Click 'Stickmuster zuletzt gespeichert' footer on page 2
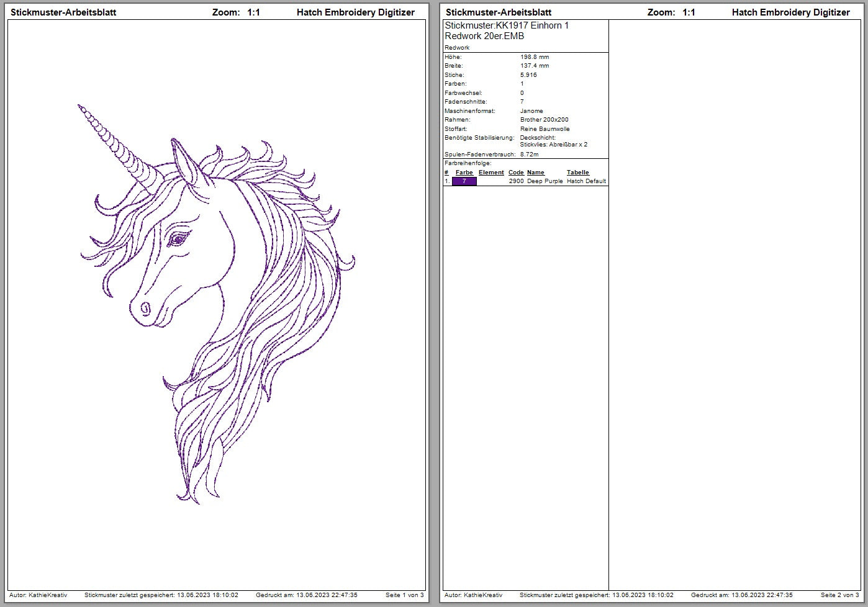 pos(596,595)
